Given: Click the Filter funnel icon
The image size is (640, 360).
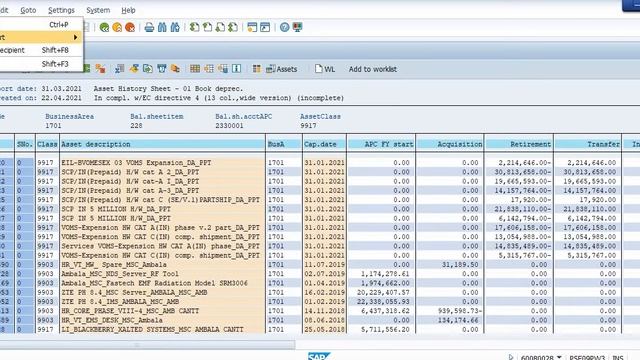Looking at the screenshot, I should point(162,69).
